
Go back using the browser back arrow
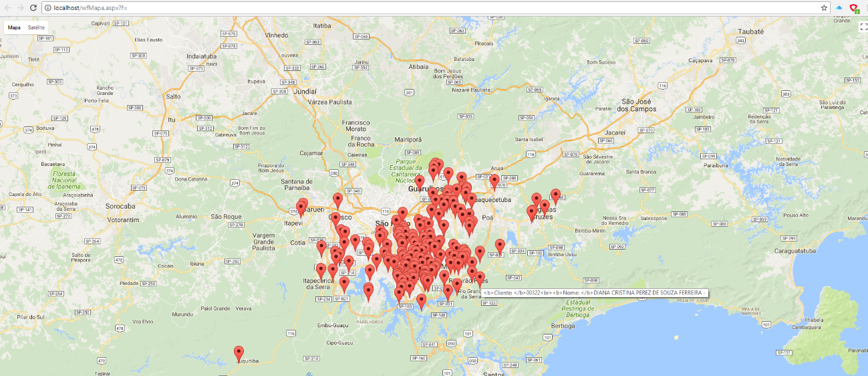coord(6,7)
